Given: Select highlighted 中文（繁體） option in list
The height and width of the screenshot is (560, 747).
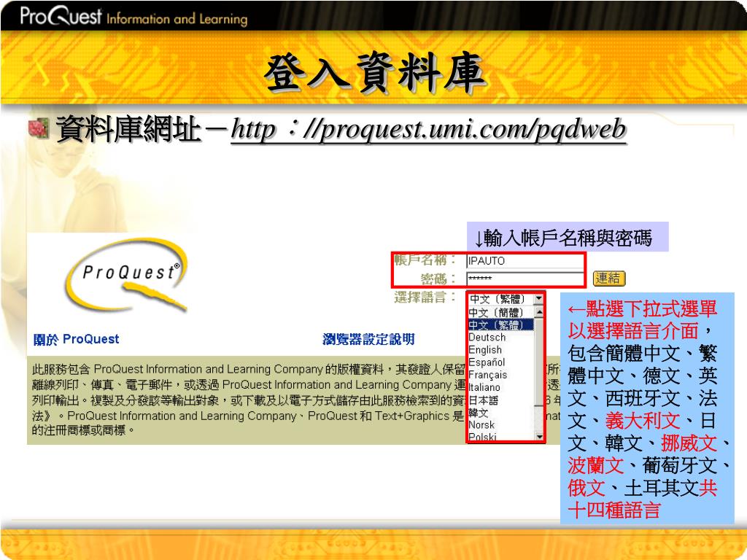Looking at the screenshot, I should (x=500, y=324).
